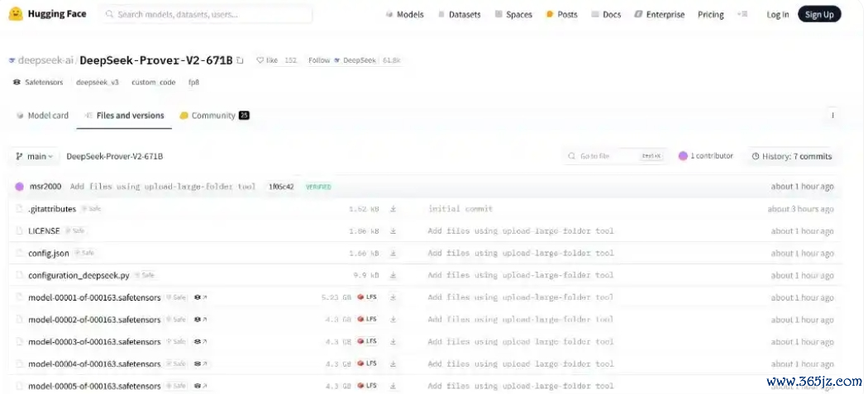Click the 152 likes count
868x394 pixels.
click(291, 60)
